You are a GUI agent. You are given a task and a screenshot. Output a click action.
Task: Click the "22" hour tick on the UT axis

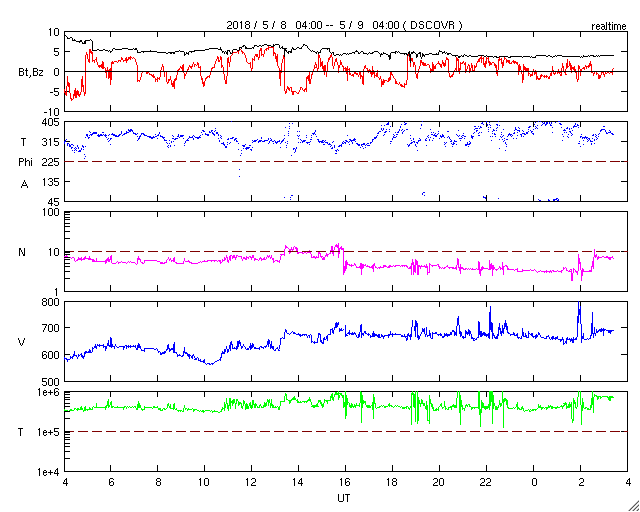[486, 482]
